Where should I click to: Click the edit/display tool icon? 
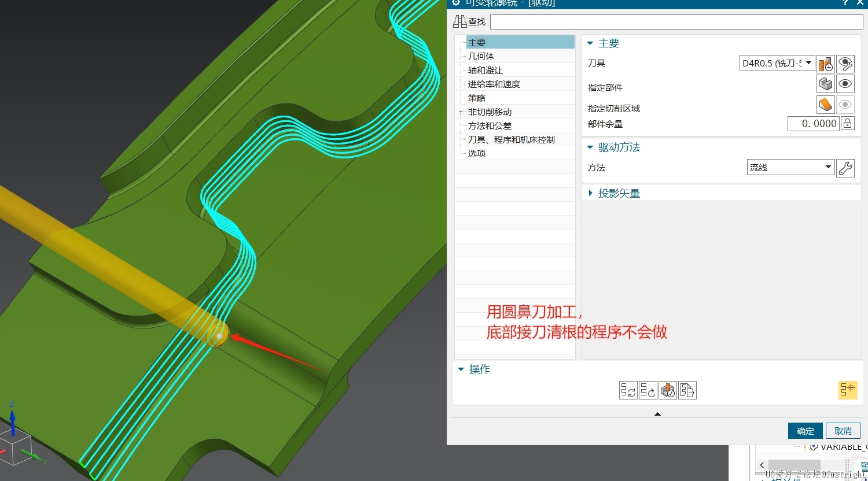tap(845, 64)
